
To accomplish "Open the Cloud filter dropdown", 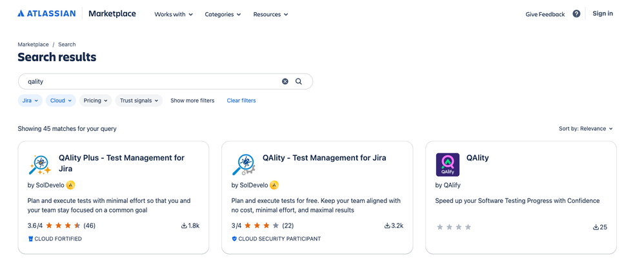I will pyautogui.click(x=61, y=101).
